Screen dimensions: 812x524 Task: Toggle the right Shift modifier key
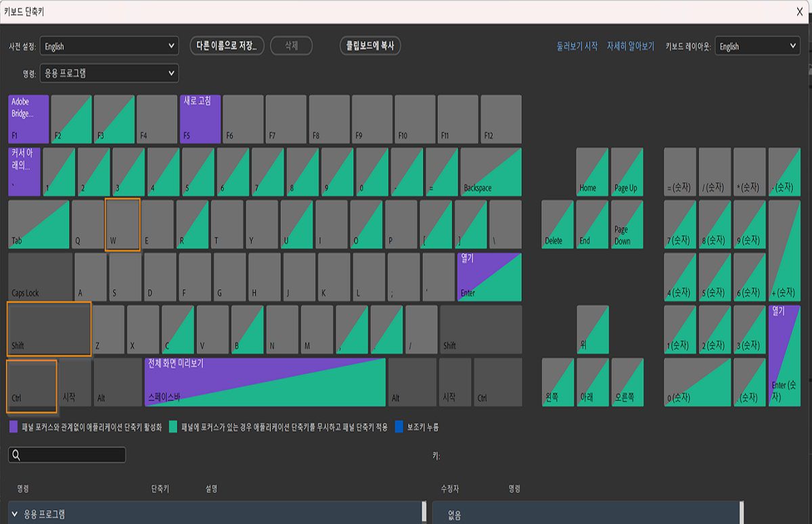pyautogui.click(x=481, y=330)
